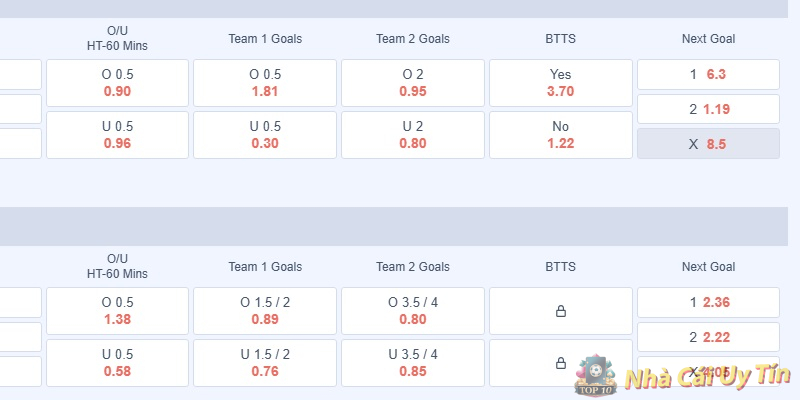Choose Next Goal X at 8.5
Image resolution: width=800 pixels, height=400 pixels.
tap(708, 144)
